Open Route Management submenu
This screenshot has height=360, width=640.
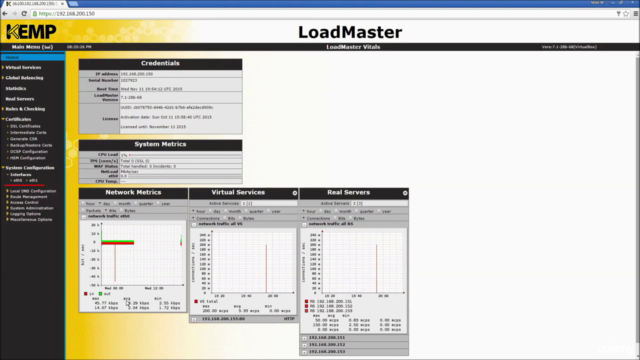(28, 197)
